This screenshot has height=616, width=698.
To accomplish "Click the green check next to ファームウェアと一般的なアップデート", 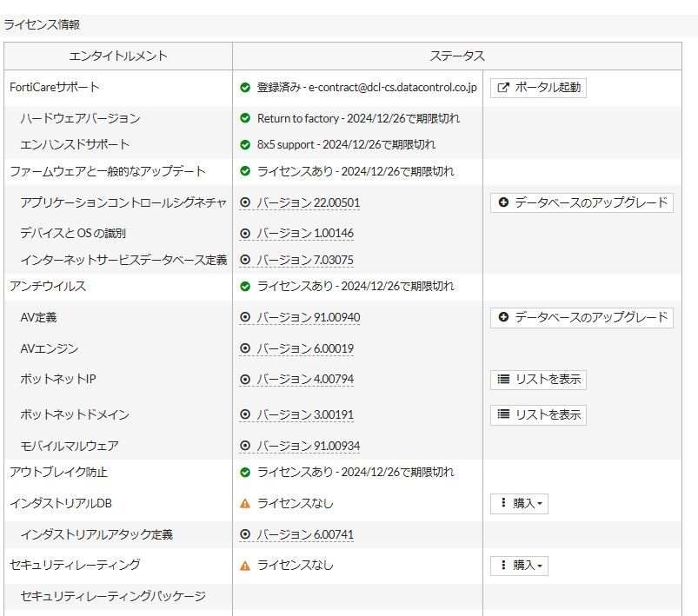I will (247, 171).
